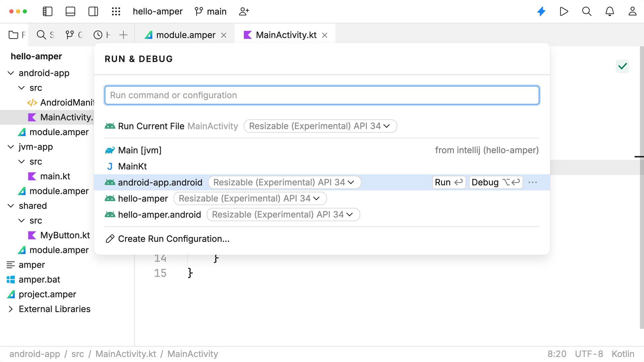Collapse src under jvm-app
The width and height of the screenshot is (644, 362).
pyautogui.click(x=21, y=162)
